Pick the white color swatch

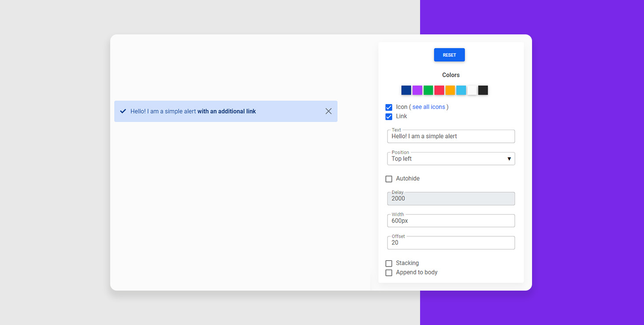(472, 90)
